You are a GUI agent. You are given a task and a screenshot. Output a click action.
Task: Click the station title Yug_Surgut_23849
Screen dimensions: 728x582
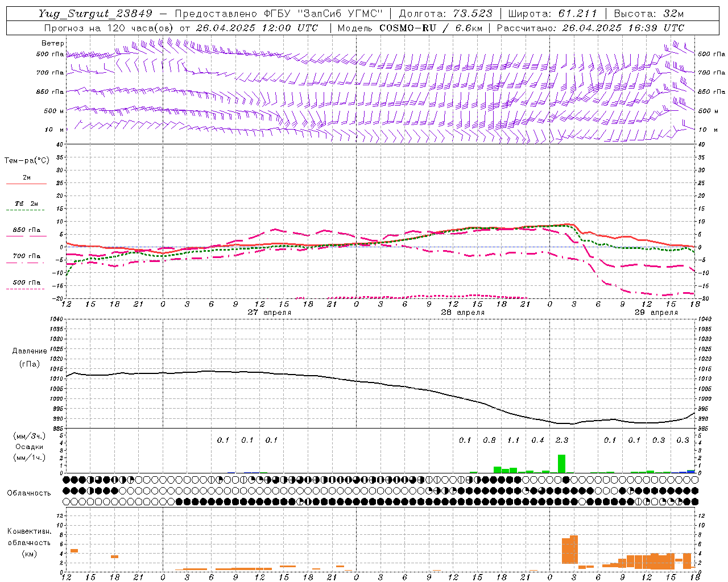[96, 14]
